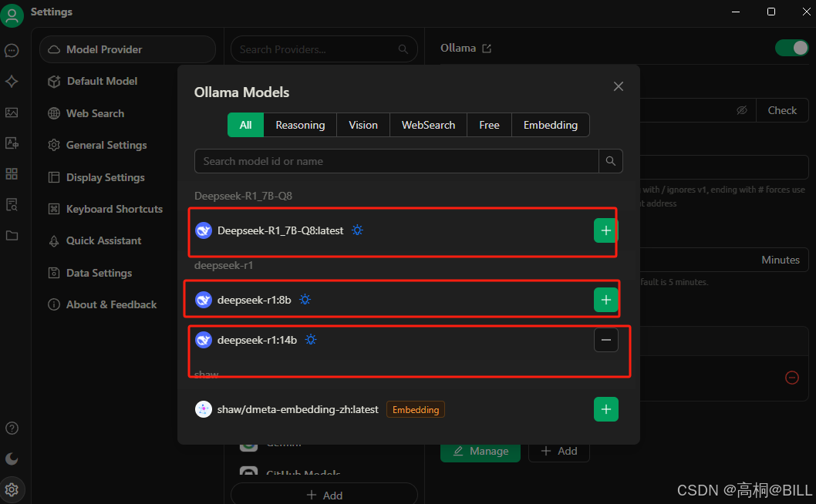The height and width of the screenshot is (504, 816).
Task: Open the mini apps grid icon
Action: 12,173
